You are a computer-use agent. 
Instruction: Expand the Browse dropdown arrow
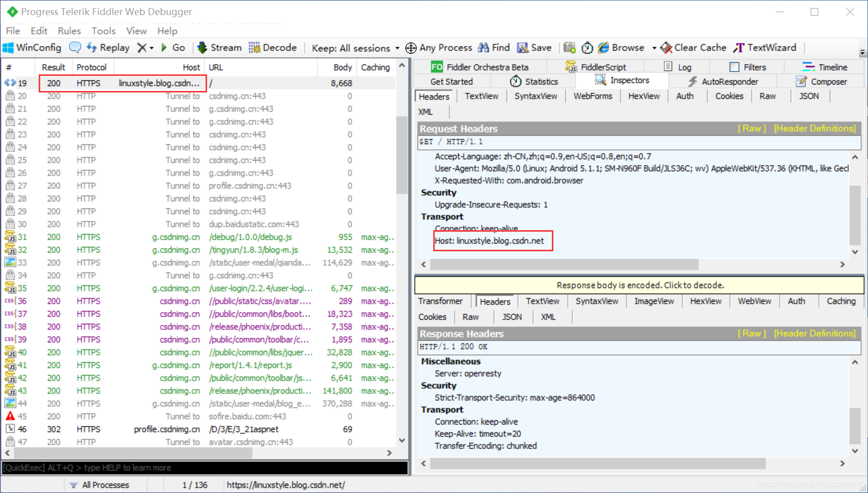[x=654, y=48]
